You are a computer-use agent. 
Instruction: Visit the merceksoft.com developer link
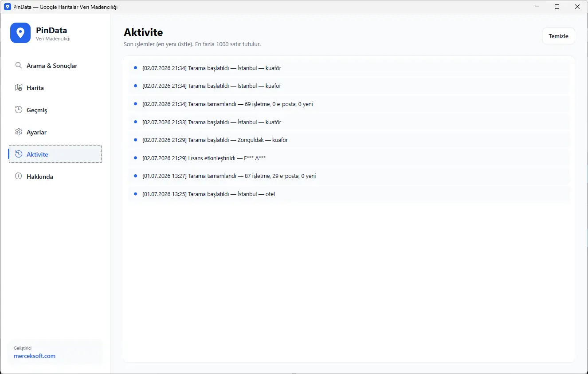[x=35, y=356]
